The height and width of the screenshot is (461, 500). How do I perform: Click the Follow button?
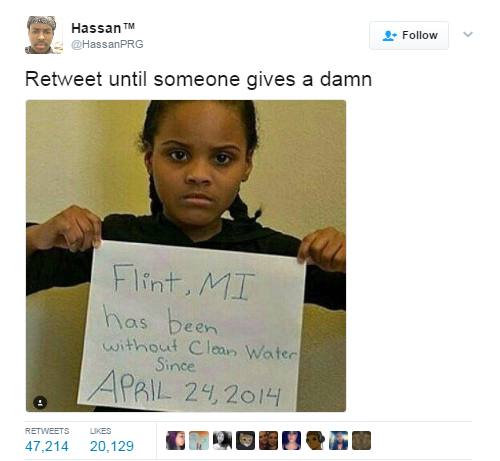pyautogui.click(x=409, y=35)
